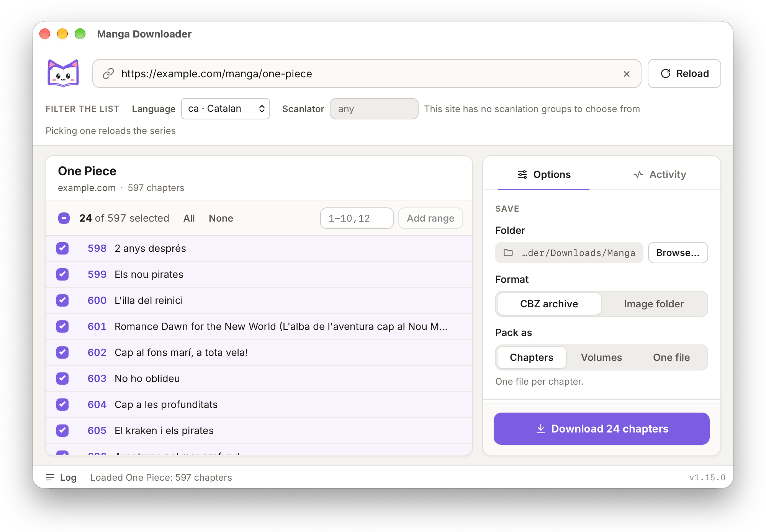Viewport: 766px width, 532px height.
Task: Reload the series
Action: (684, 73)
